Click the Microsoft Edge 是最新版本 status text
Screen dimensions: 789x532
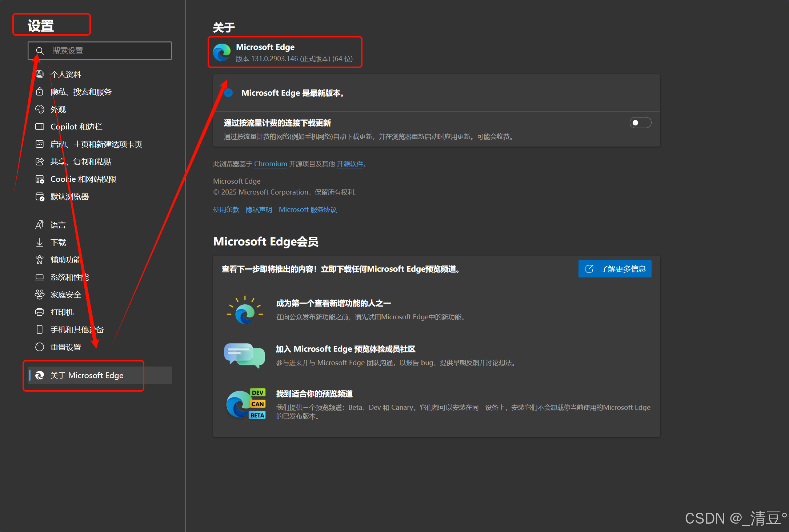click(x=293, y=93)
